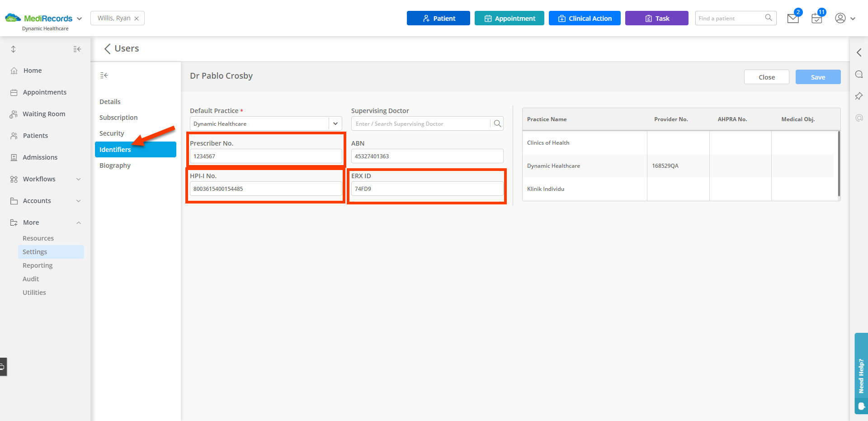
Task: Collapse the Users submenu panel
Action: 104,75
